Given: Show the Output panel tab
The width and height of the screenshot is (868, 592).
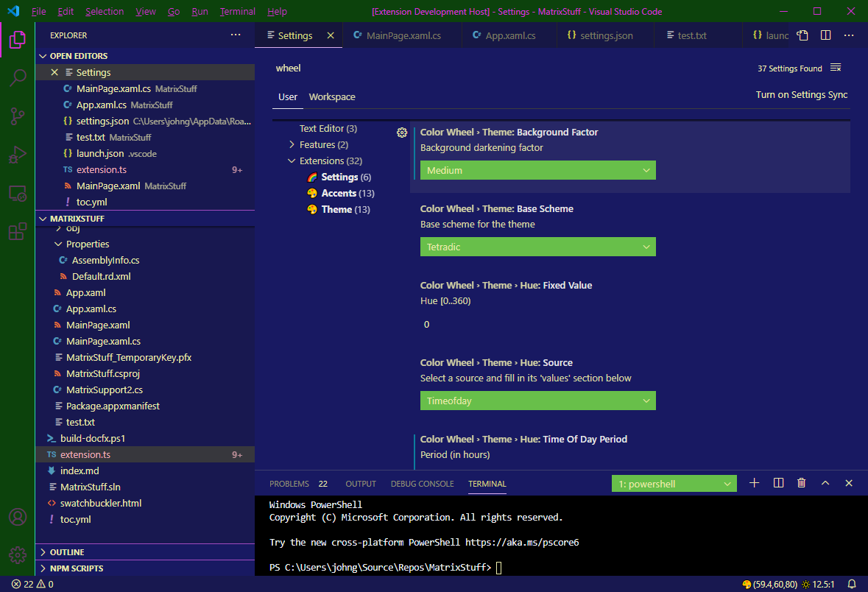Looking at the screenshot, I should (x=360, y=484).
